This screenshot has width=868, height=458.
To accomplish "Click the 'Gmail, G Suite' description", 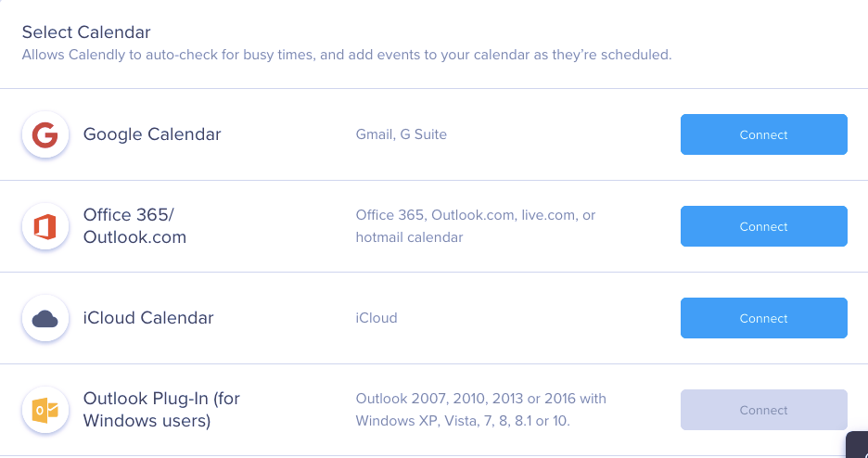I will coord(401,134).
